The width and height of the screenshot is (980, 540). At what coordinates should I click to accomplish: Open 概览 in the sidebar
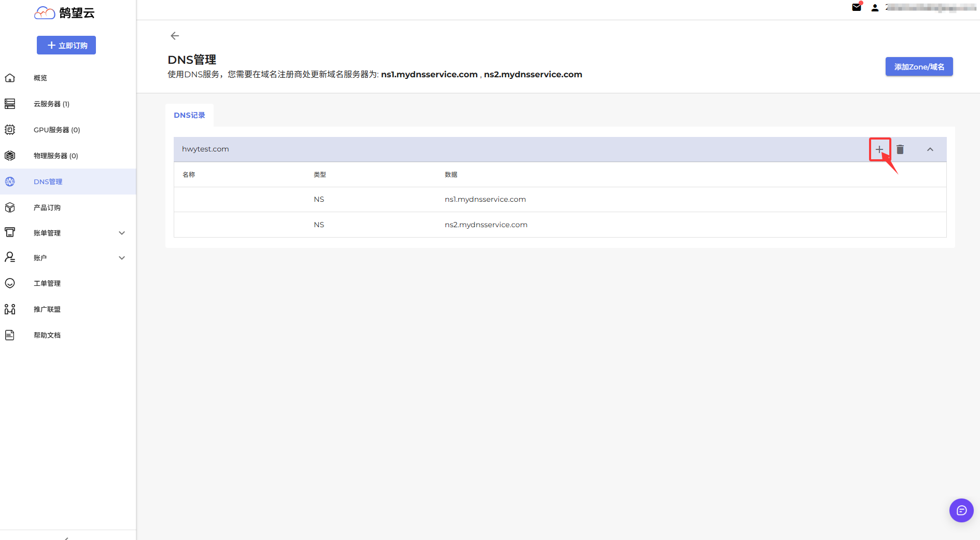[x=40, y=78]
